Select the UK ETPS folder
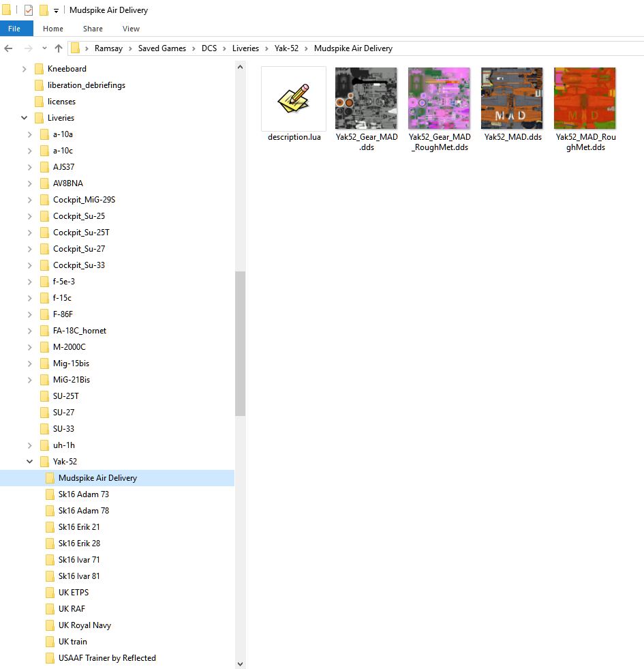This screenshot has height=669, width=644. [74, 593]
